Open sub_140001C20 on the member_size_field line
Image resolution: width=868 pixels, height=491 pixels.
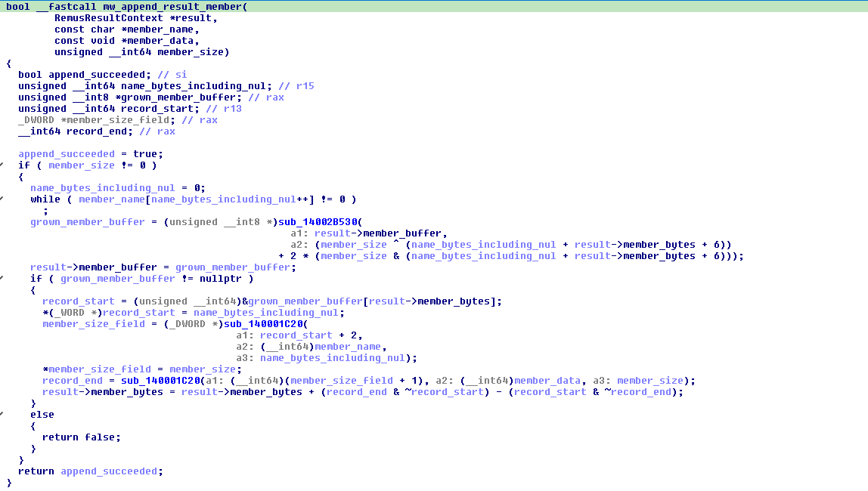263,324
